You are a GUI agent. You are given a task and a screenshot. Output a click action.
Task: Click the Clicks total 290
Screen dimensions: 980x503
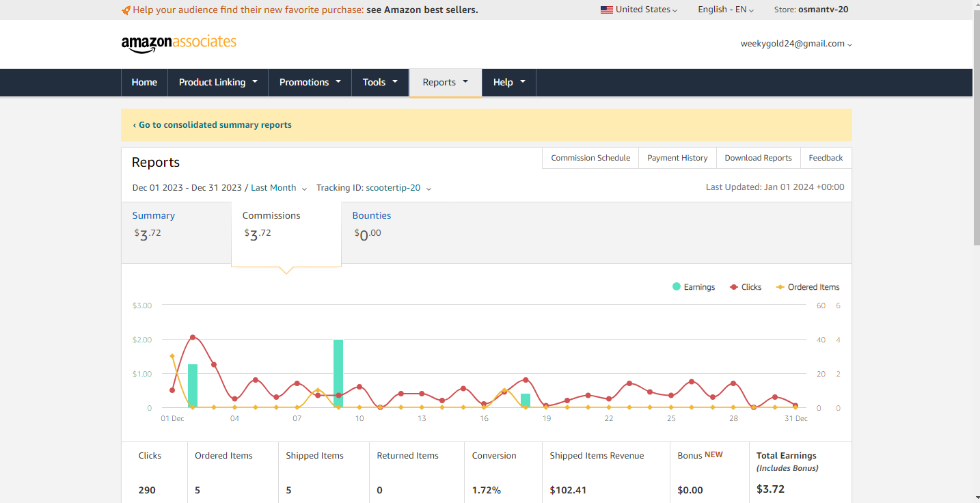pos(147,490)
